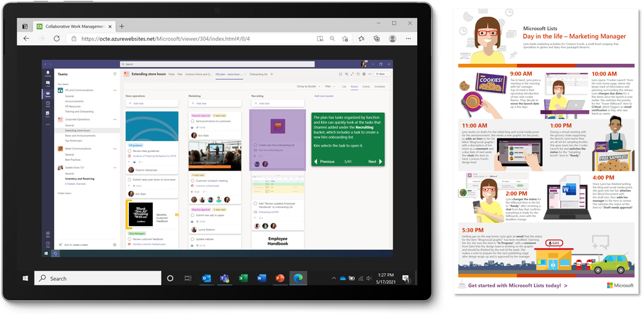Click the filter icon beside Teams heading

(115, 74)
